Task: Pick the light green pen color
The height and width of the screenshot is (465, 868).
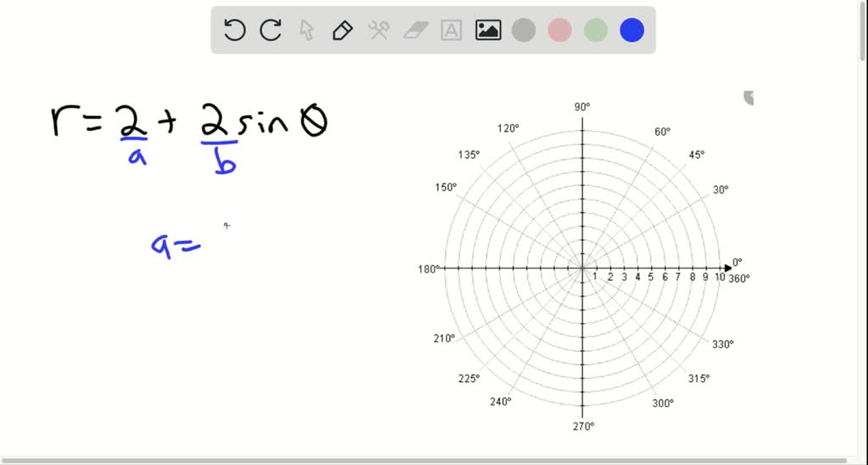Action: point(596,30)
